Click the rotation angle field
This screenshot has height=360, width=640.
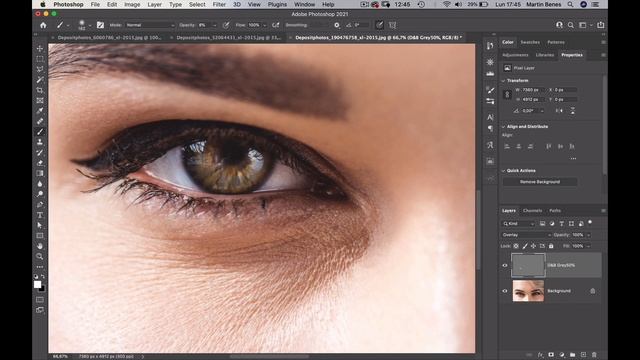coord(531,111)
